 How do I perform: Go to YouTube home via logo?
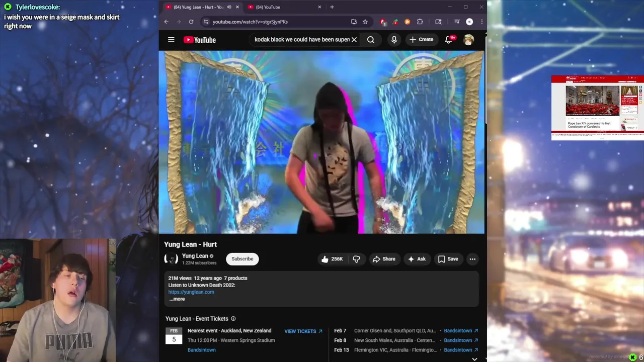tap(200, 40)
